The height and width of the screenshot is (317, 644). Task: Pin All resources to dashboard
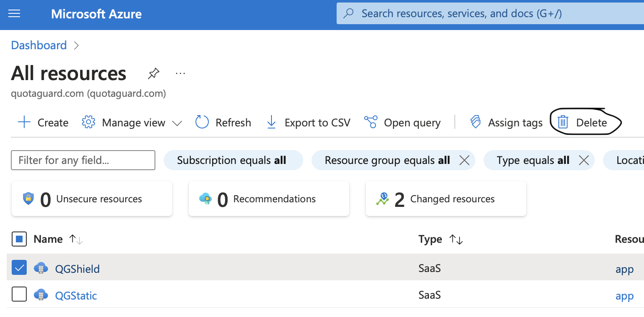(x=154, y=74)
